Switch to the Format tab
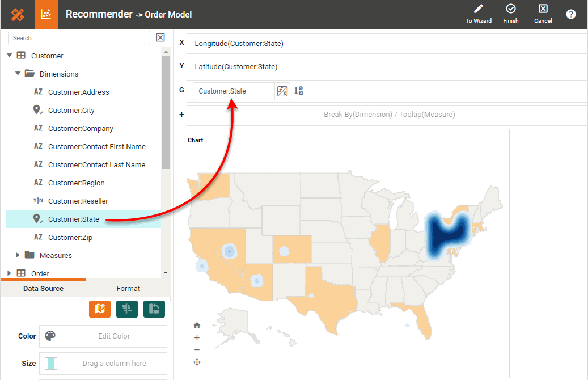 coord(128,289)
